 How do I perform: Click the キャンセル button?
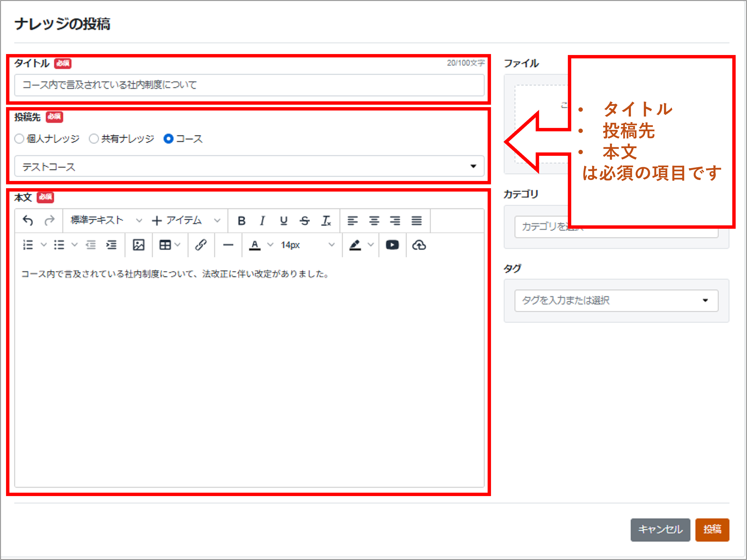coord(660,529)
